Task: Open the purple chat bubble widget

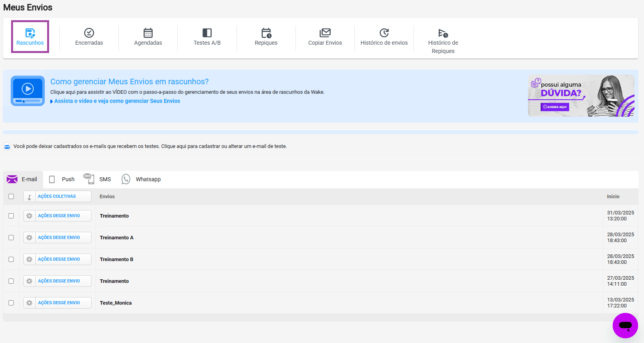Action: tap(625, 326)
